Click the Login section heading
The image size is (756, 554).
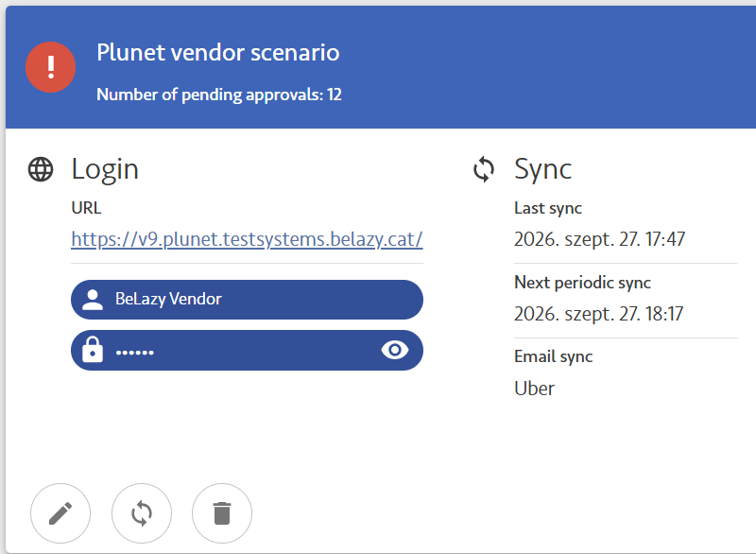point(105,169)
